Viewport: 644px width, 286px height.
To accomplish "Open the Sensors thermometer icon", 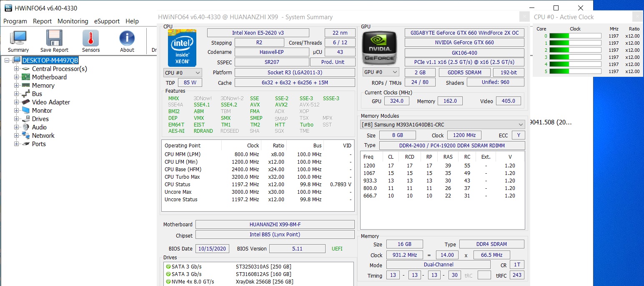I will [90, 38].
